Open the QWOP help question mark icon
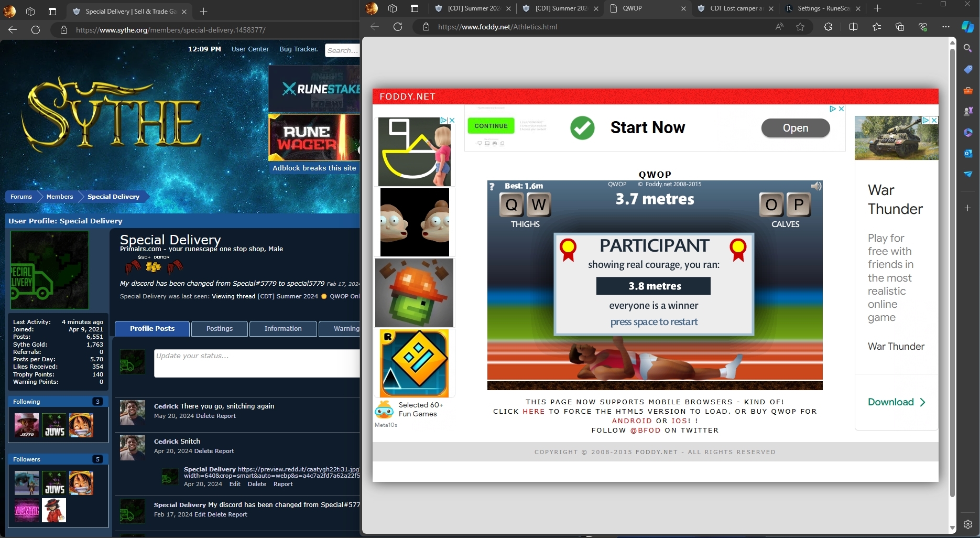This screenshot has height=538, width=980. point(492,187)
